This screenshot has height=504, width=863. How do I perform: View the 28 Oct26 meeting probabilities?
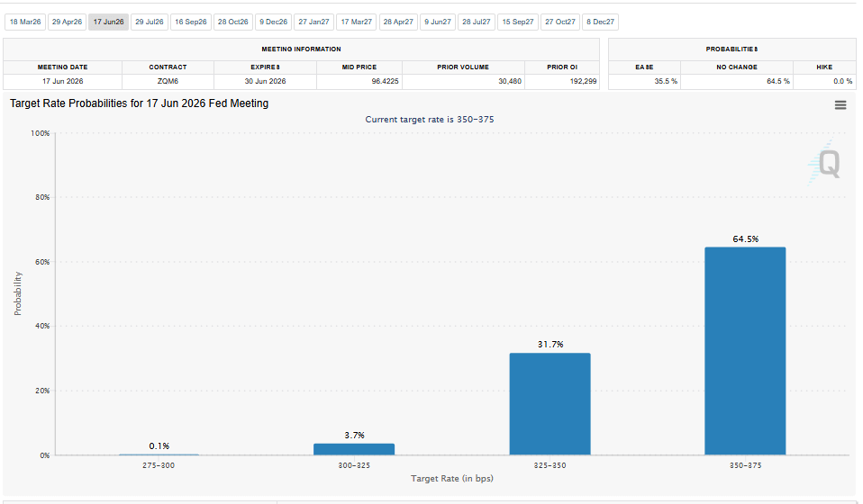pos(232,22)
